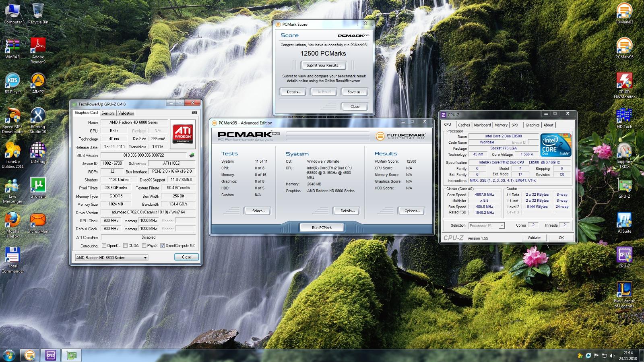Image resolution: width=644 pixels, height=362 pixels.
Task: Launch AI Suite desktop icon
Action: pos(624,223)
